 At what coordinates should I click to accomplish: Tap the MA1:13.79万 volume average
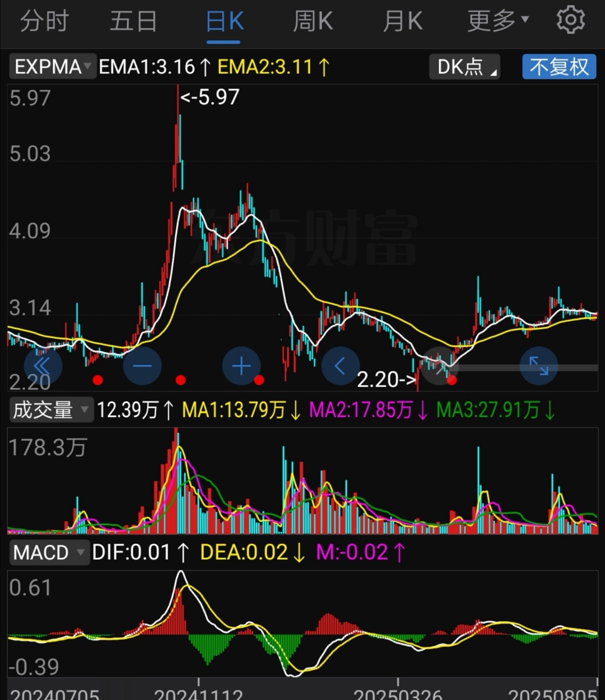tap(243, 410)
